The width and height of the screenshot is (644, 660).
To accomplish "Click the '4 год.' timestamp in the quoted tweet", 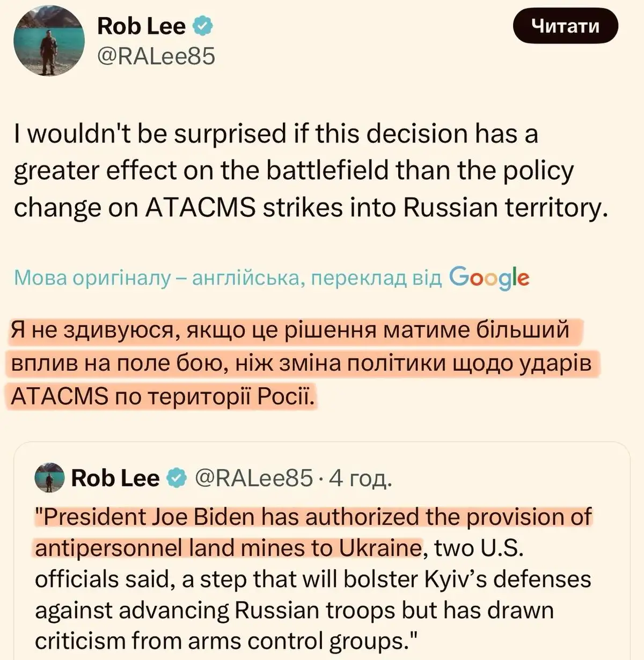I will coord(361,478).
